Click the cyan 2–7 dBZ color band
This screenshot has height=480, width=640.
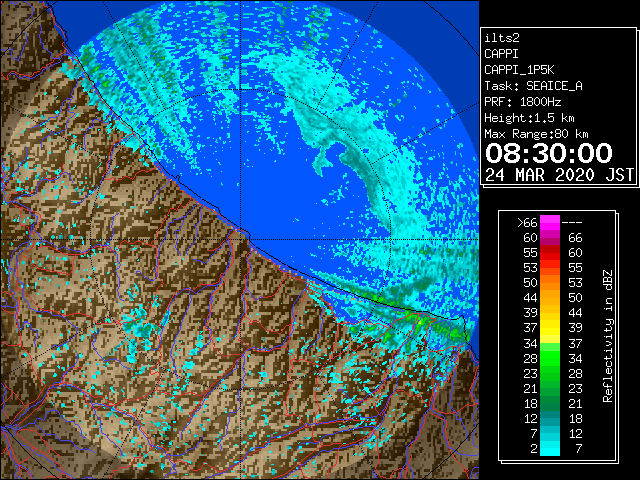click(x=550, y=449)
